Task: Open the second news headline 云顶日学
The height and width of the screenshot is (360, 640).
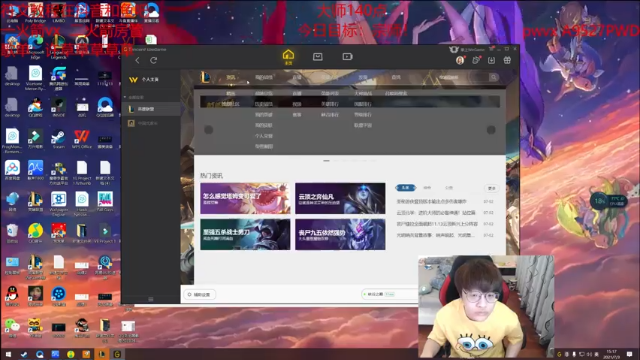Action: pyautogui.click(x=436, y=213)
